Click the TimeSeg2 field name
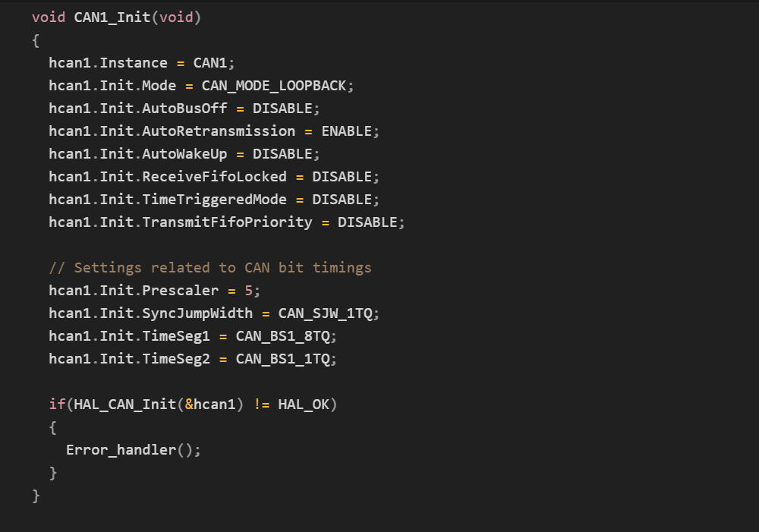This screenshot has width=759, height=532. (176, 358)
